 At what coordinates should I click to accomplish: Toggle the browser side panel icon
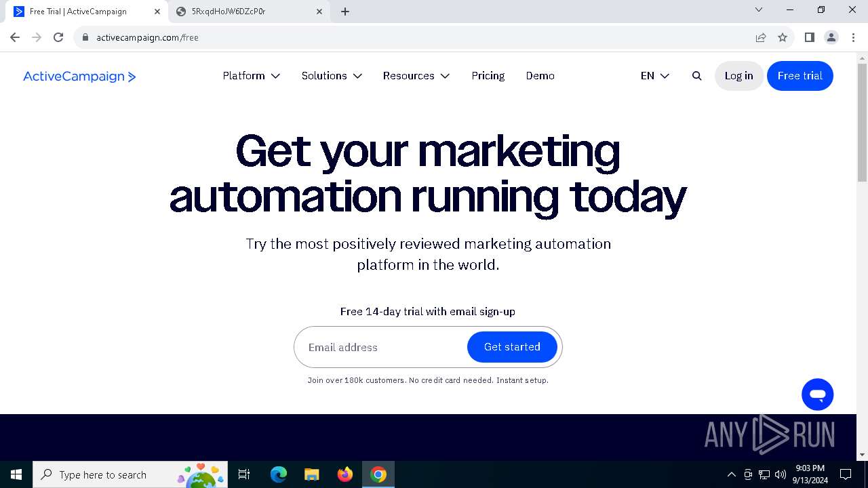pyautogui.click(x=809, y=37)
